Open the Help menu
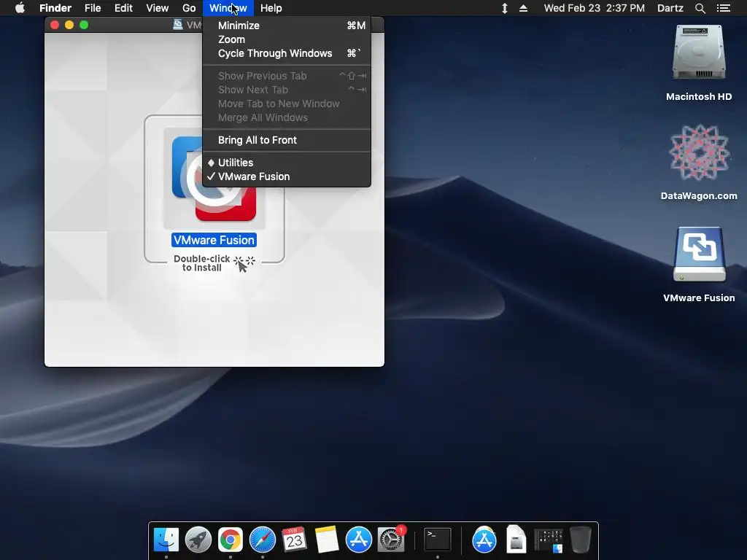This screenshot has height=560, width=747. coord(271,8)
